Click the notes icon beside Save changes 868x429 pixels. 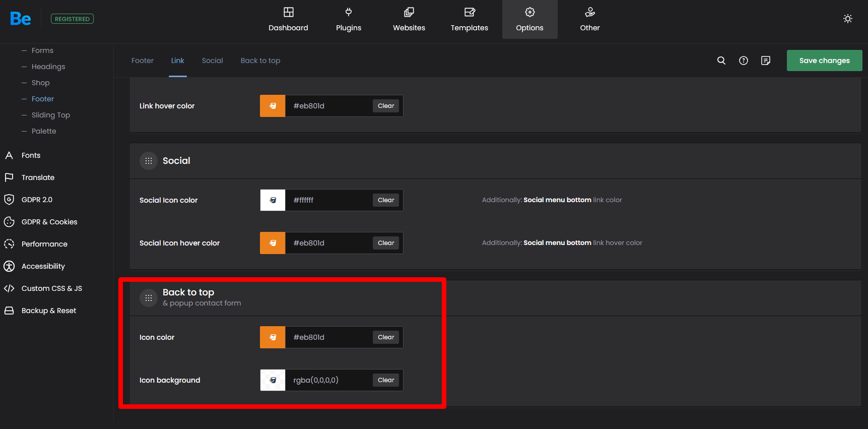(766, 60)
